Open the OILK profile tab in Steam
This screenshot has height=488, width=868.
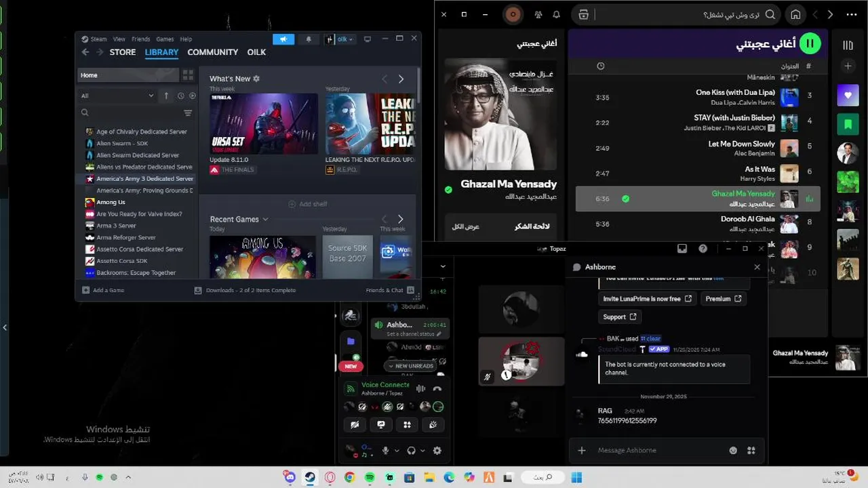tap(256, 52)
